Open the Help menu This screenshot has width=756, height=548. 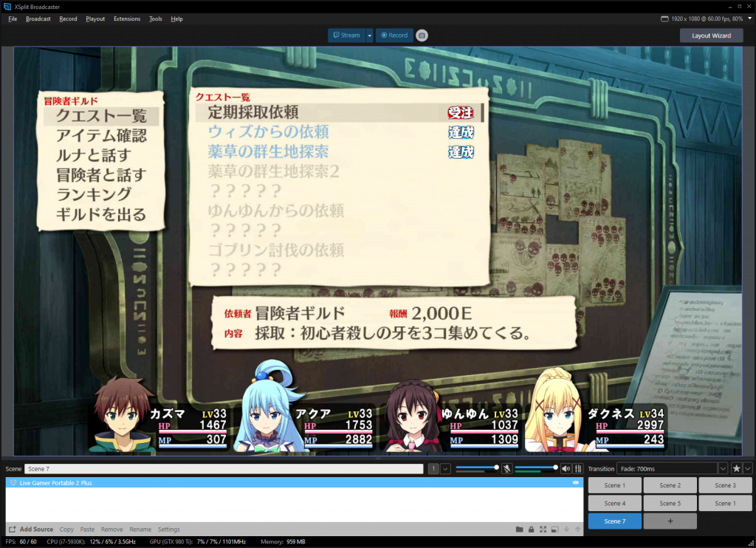(176, 18)
